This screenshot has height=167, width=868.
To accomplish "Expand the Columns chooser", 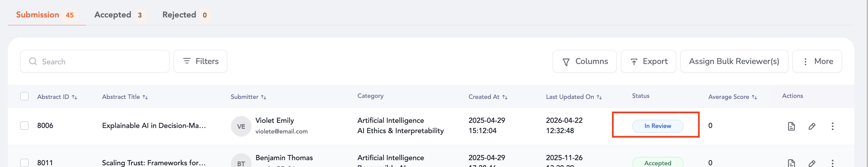I will (x=585, y=61).
